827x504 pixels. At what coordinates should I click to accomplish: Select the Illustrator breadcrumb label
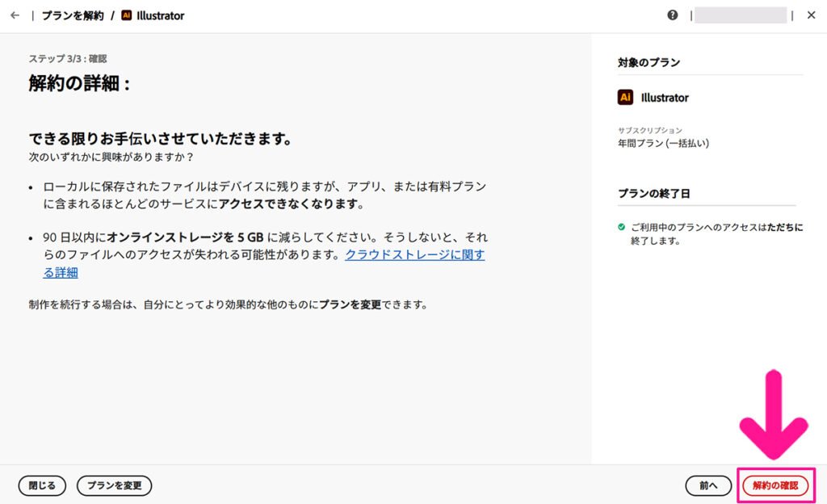click(x=160, y=15)
